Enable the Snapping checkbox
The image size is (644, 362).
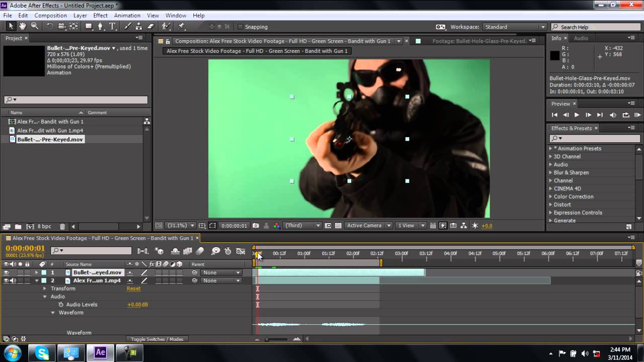click(240, 27)
